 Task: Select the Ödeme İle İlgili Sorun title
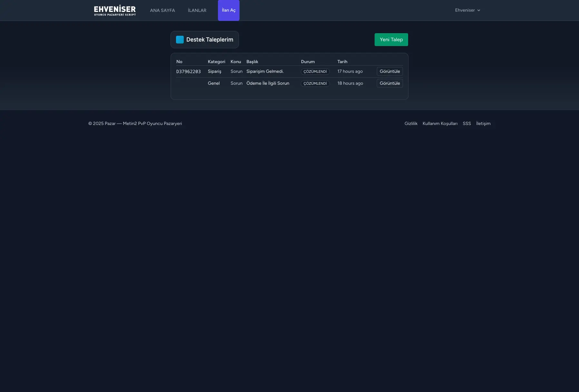(x=268, y=83)
